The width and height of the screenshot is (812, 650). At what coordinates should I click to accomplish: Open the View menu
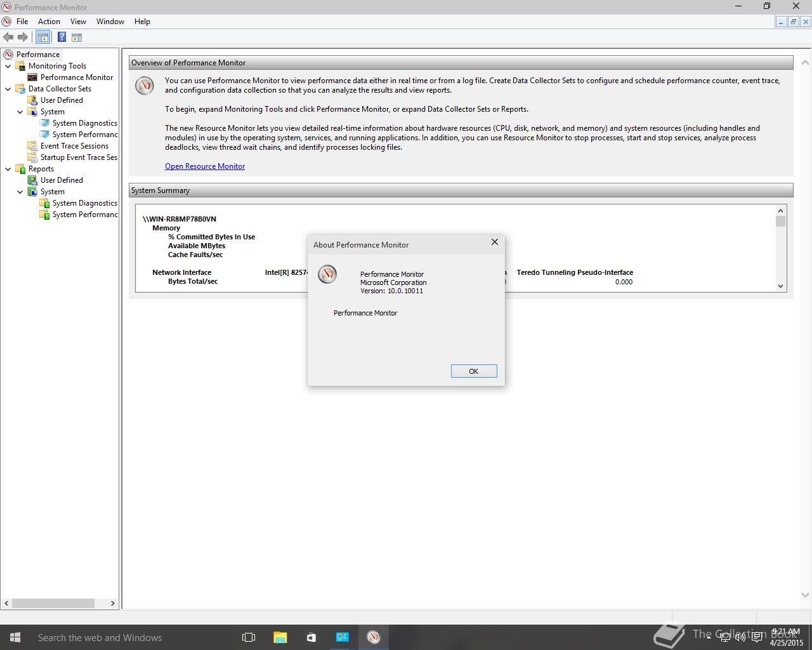coord(78,22)
